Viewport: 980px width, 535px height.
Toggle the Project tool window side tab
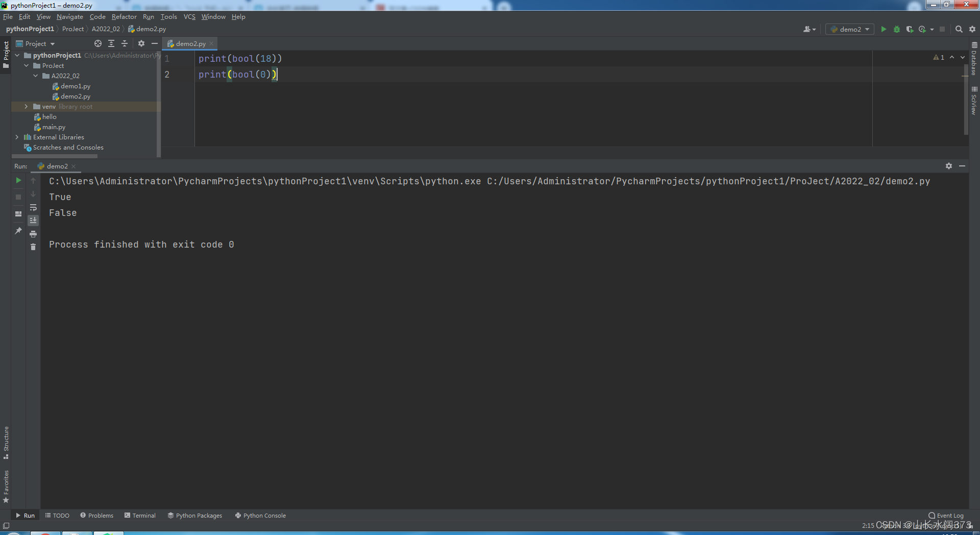[x=6, y=55]
